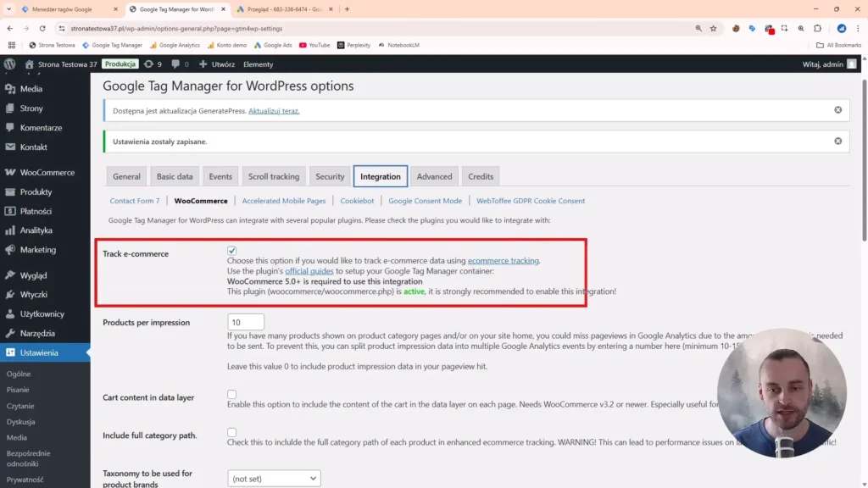Open the browser extensions puzzle icon

818,28
